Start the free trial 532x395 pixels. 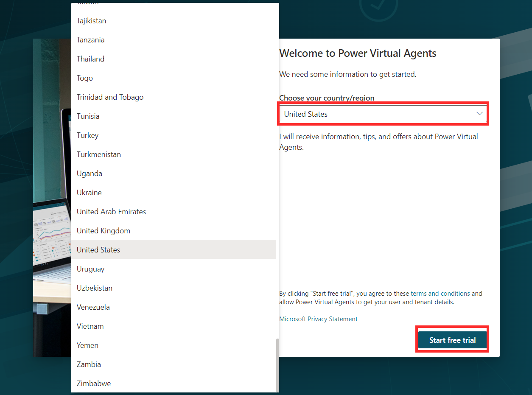(452, 340)
